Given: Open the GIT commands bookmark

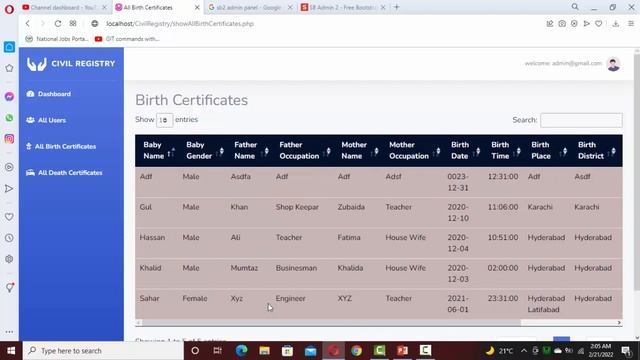Looking at the screenshot, I should point(127,39).
